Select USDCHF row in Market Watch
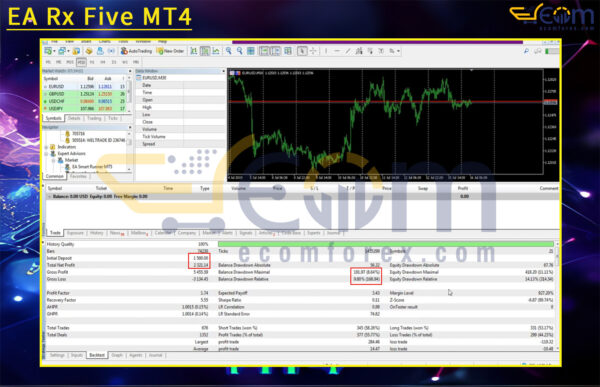Image resolution: width=600 pixels, height=387 pixels. [84, 101]
